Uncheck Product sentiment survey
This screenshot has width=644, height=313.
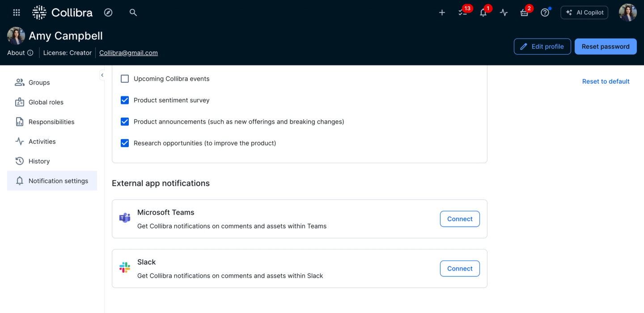pos(125,100)
